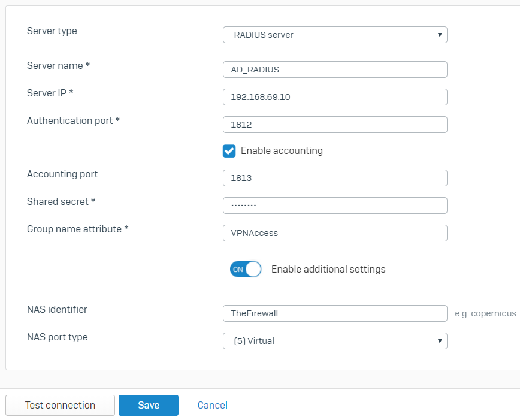The image size is (520, 420).
Task: Click the NAS identifier field showing TheFirewall
Action: (x=334, y=313)
